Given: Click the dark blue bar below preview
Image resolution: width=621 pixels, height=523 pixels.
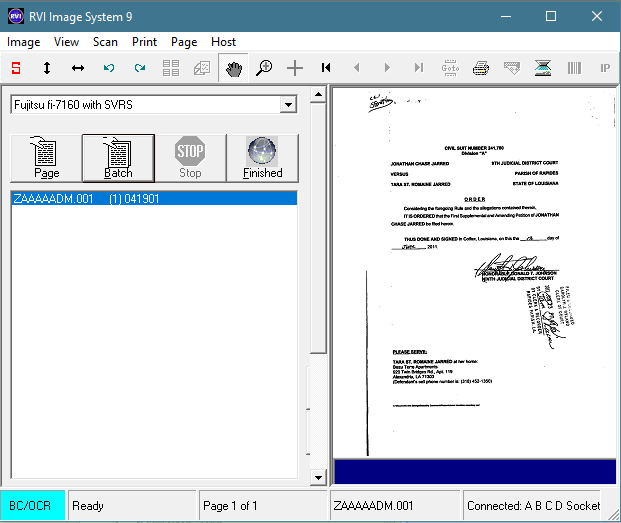Looking at the screenshot, I should (475, 472).
